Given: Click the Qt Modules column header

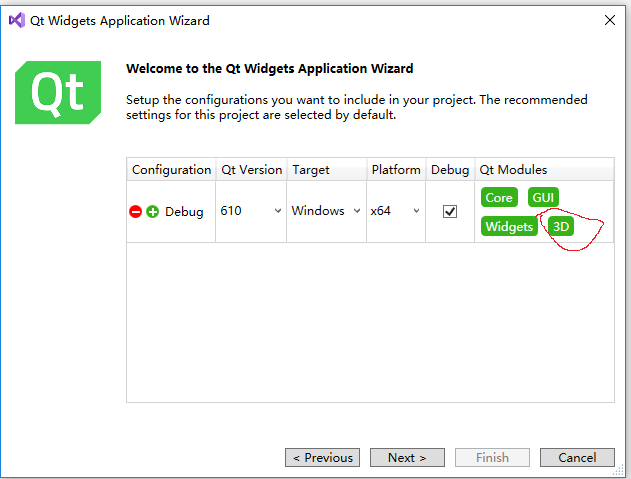Looking at the screenshot, I should [x=544, y=169].
